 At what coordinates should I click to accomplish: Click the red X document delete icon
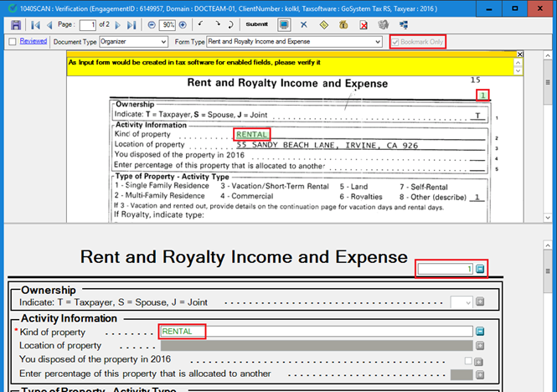[x=364, y=25]
